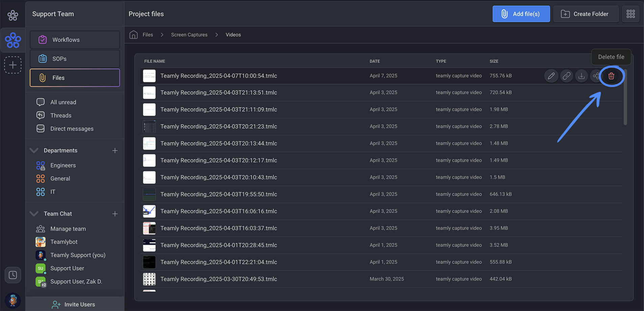
Task: Open the user profile avatar at bottom-left
Action: pos(13,301)
